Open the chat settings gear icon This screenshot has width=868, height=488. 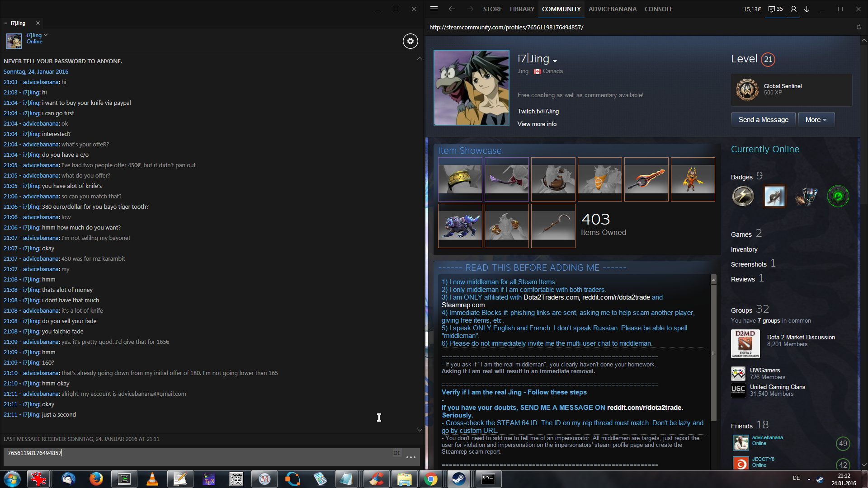click(x=410, y=41)
